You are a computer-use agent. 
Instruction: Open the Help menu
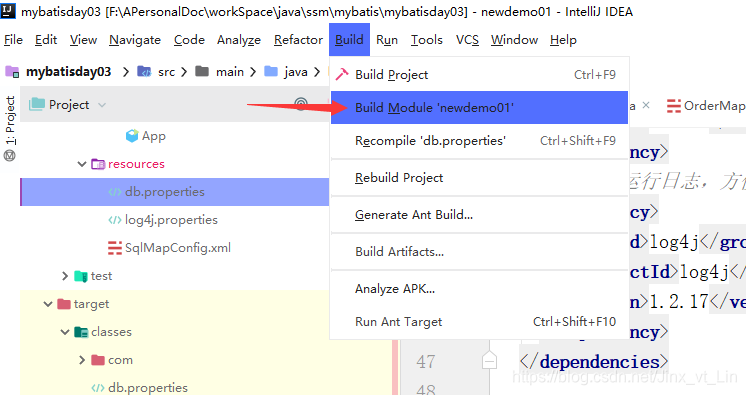(x=563, y=40)
